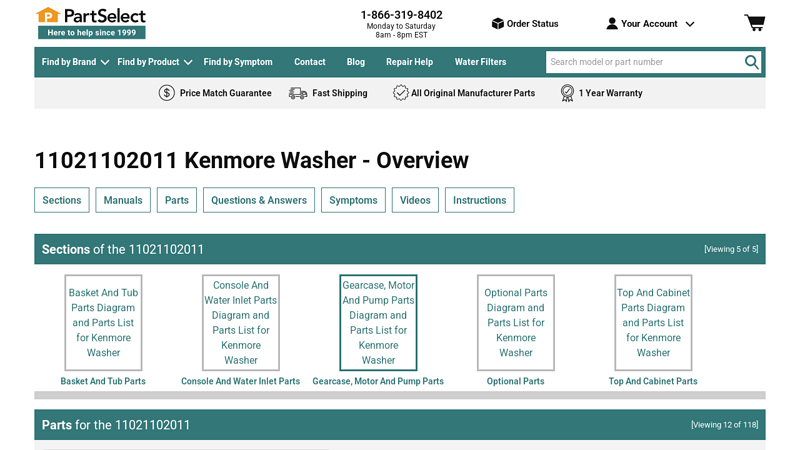Open Basket And Tub diagram thumbnail
This screenshot has width=800, height=450.
103,322
